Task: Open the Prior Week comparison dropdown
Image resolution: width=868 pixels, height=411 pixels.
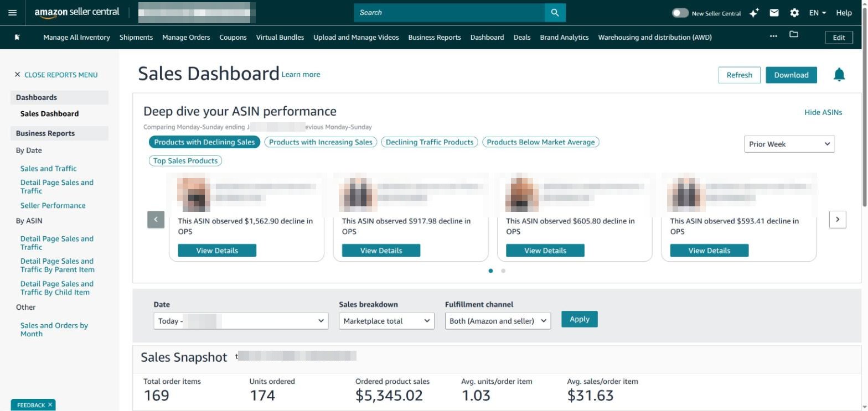Action: (789, 144)
